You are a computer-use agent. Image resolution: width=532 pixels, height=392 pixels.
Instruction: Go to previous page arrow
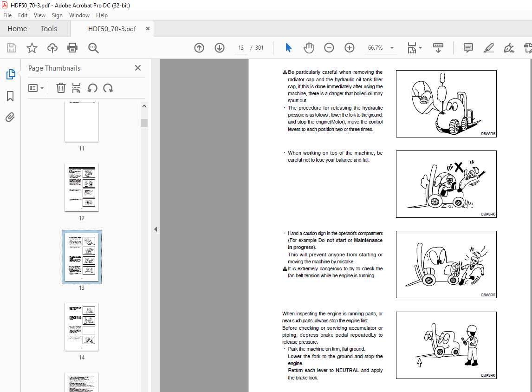point(199,48)
